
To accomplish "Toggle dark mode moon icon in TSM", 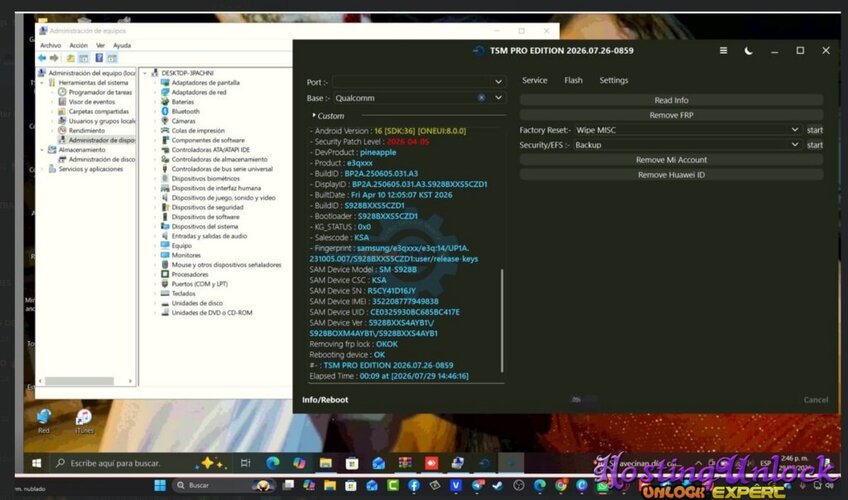I will (748, 51).
